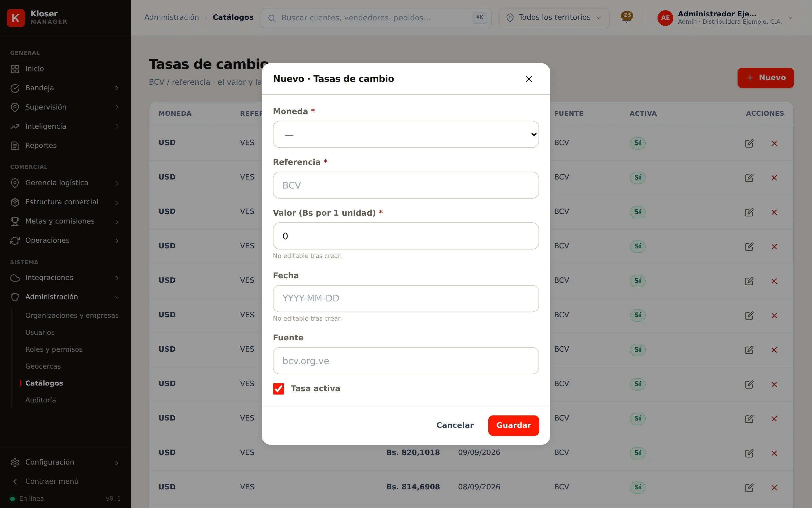Select the Geocercas menu item
Screen dimensions: 812x508
pyautogui.click(x=43, y=366)
